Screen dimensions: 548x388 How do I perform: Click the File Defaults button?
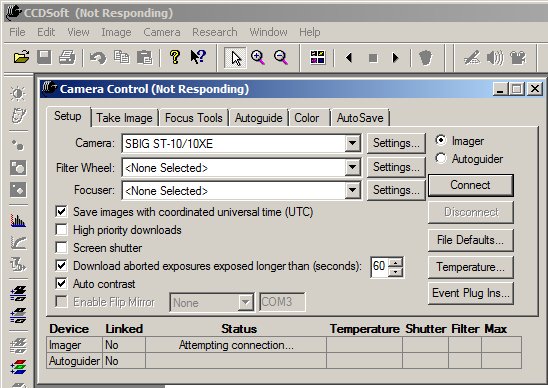tap(470, 240)
